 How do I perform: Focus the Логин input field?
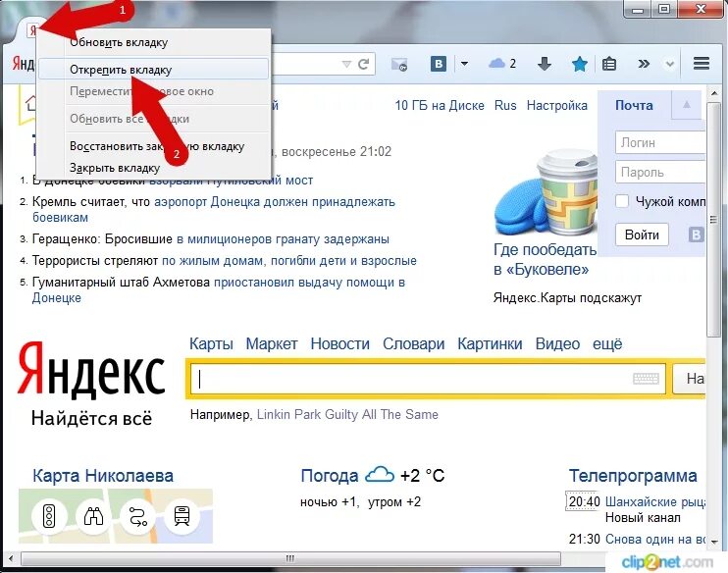click(659, 142)
